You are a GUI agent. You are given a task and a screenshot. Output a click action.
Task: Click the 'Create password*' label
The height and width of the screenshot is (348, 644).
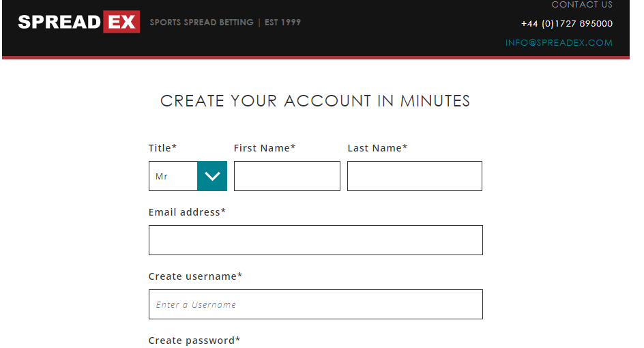(x=194, y=340)
